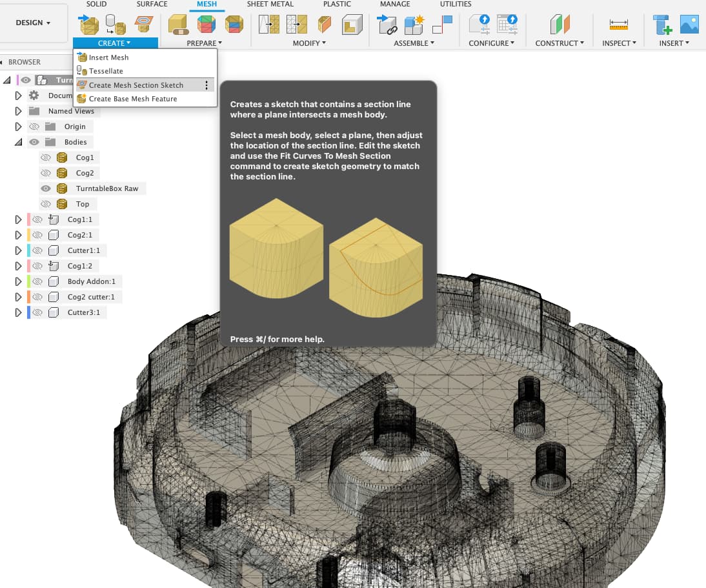706x588 pixels.
Task: Hide the TurntableBox Raw body
Action: tap(46, 188)
